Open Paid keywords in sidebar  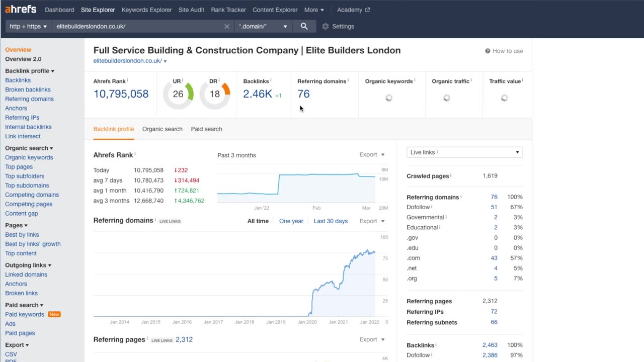click(x=25, y=314)
